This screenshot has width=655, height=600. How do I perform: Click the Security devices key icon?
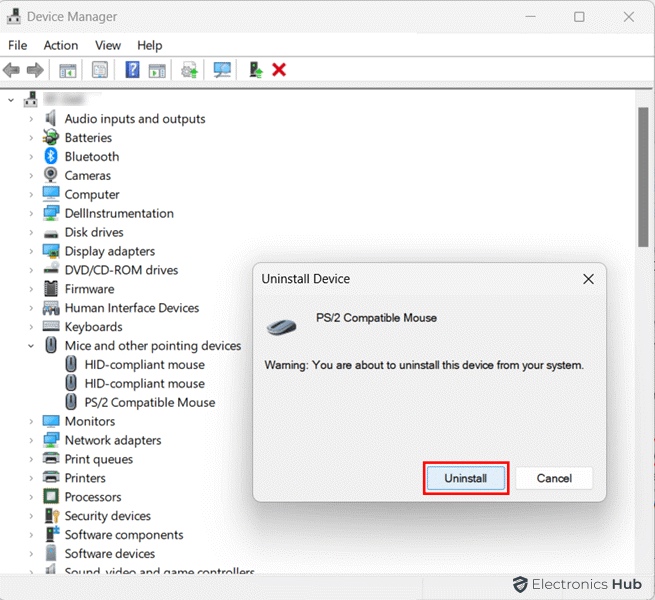(x=52, y=516)
